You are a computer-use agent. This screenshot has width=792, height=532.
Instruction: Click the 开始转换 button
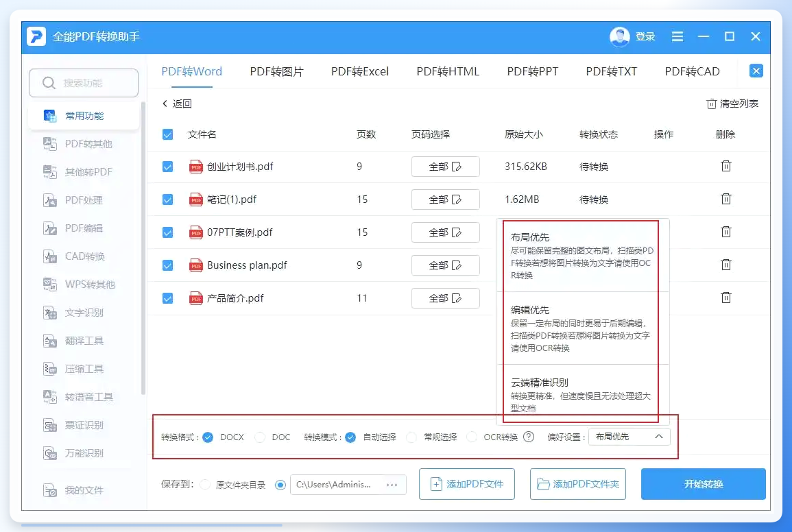(703, 484)
